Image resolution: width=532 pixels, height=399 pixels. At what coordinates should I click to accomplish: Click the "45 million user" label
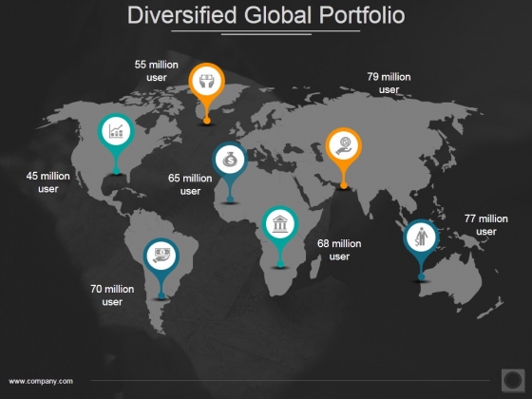[48, 182]
